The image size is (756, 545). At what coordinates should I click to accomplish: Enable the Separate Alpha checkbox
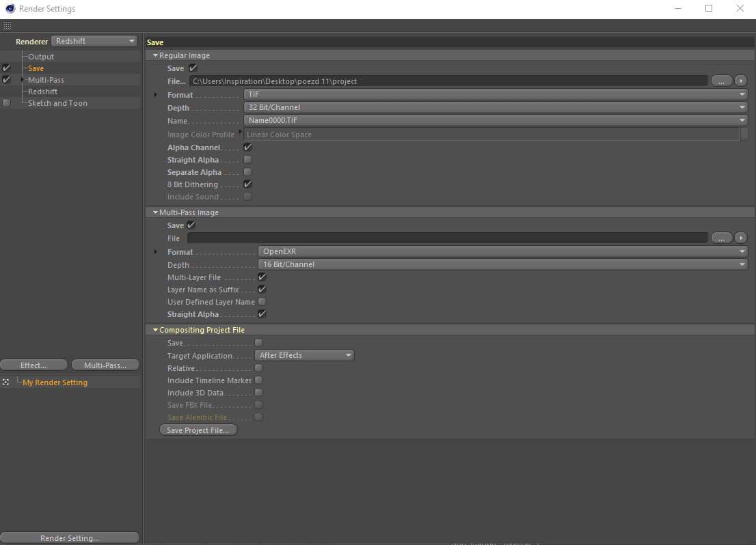coord(248,172)
